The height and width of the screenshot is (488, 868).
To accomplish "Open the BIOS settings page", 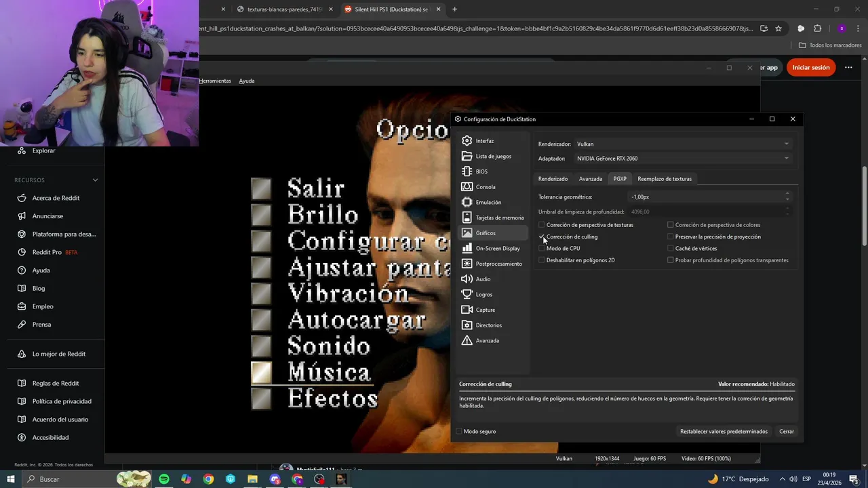I will tap(493, 171).
